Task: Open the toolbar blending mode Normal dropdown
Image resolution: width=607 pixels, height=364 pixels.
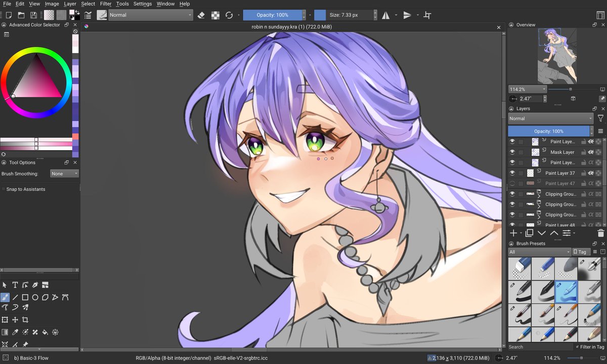Action: 151,15
